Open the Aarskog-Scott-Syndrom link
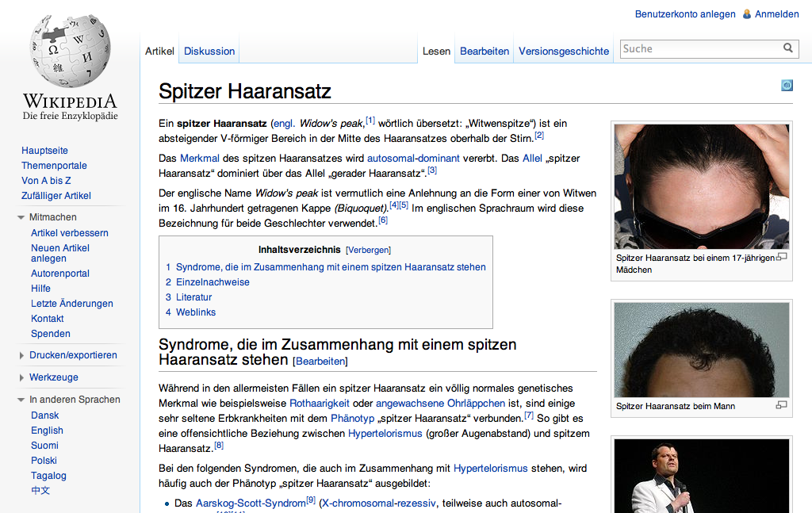The width and height of the screenshot is (812, 513). tap(251, 503)
